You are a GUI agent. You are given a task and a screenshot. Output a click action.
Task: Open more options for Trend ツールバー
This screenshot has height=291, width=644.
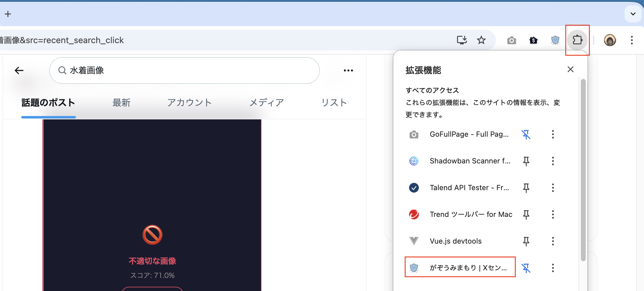coord(553,214)
